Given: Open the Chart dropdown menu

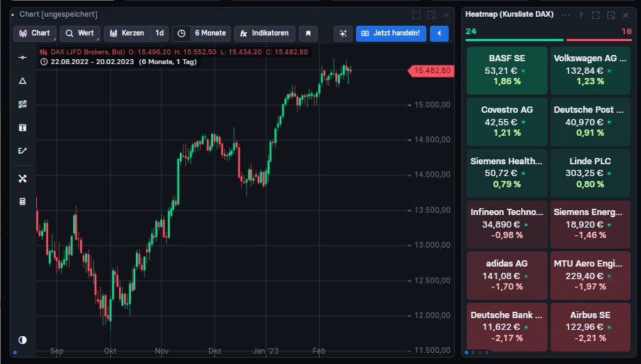Looking at the screenshot, I should pyautogui.click(x=35, y=33).
